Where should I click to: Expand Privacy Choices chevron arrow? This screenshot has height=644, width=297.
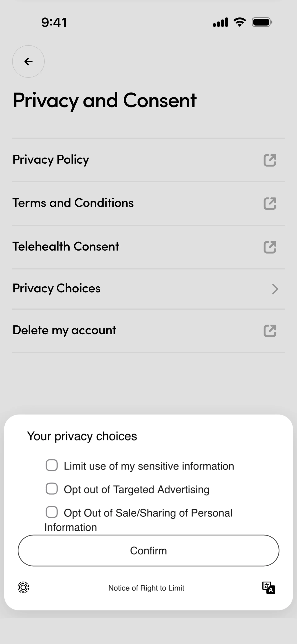point(275,289)
